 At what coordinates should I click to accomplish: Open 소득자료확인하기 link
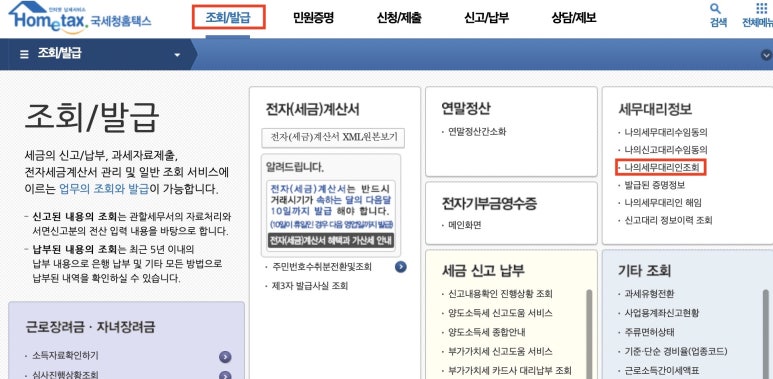click(x=65, y=356)
